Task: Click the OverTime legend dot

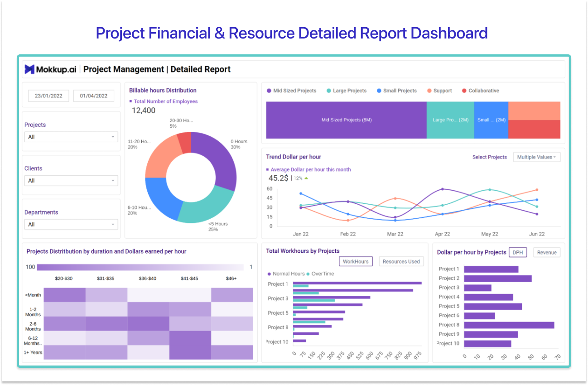Action: point(308,274)
